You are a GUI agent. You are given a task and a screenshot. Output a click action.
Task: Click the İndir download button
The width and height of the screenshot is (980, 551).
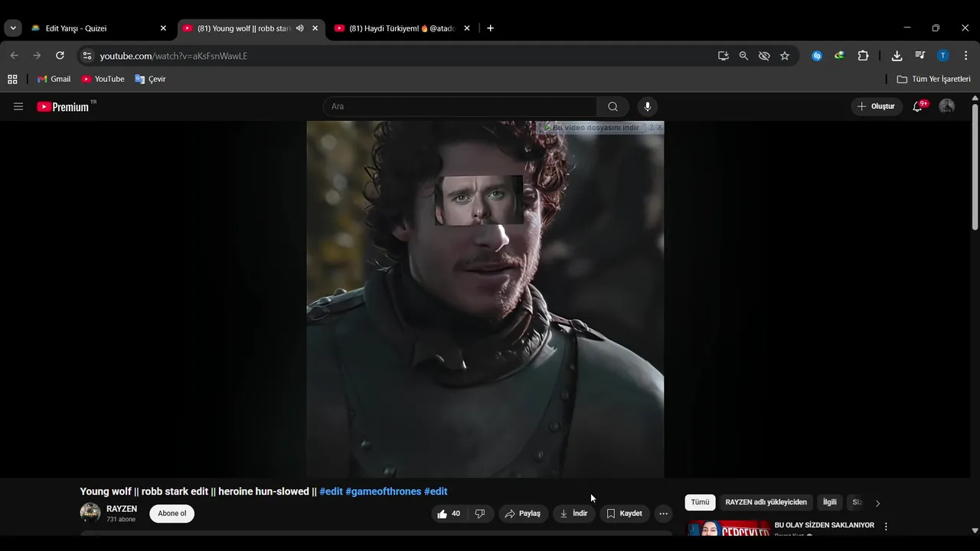[x=574, y=514]
